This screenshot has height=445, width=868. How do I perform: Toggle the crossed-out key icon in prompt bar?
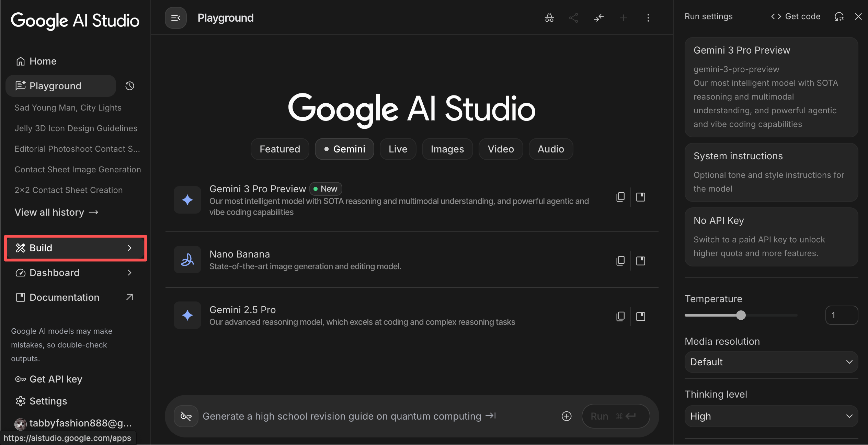(x=186, y=416)
